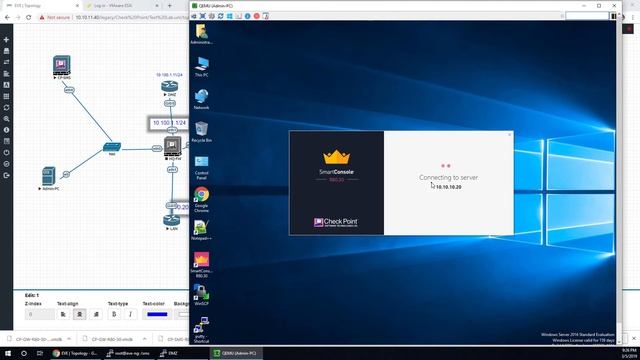Screen dimensions: 640x360
Task: Open Administrator folder icon on QEMU desktop
Action: coord(201,34)
